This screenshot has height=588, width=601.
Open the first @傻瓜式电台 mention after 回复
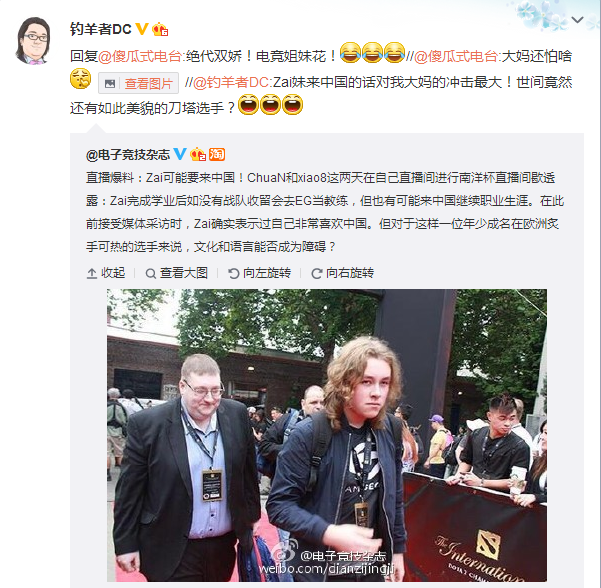[x=140, y=56]
